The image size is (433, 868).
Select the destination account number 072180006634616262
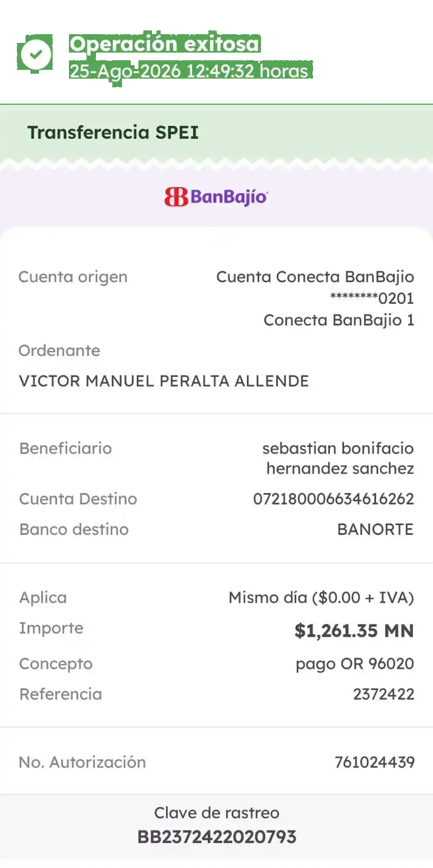click(334, 499)
